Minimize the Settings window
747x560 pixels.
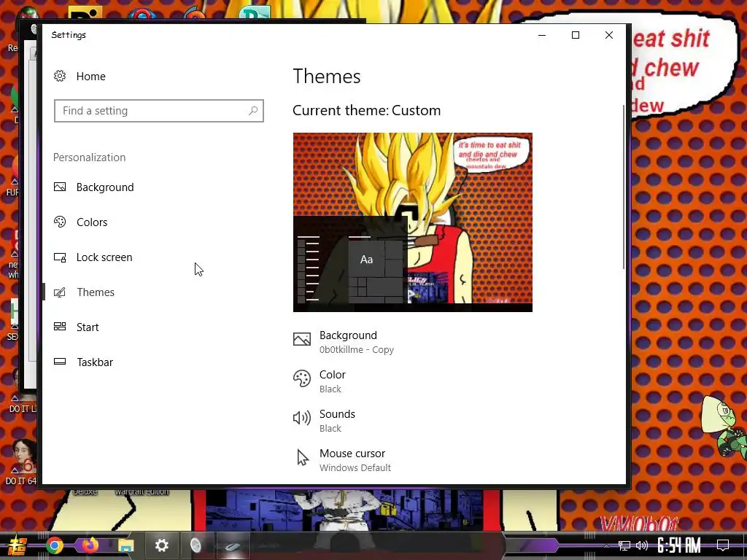tap(542, 35)
